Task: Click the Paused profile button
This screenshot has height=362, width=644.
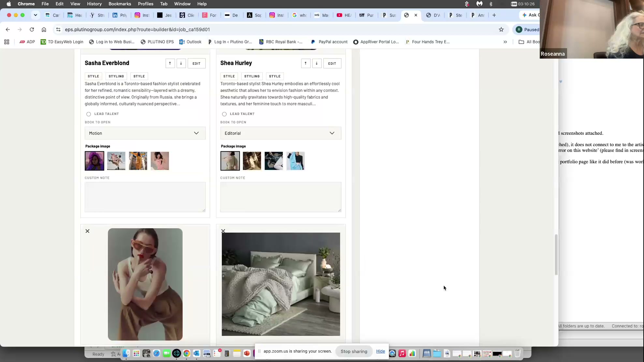Action: pyautogui.click(x=527, y=29)
